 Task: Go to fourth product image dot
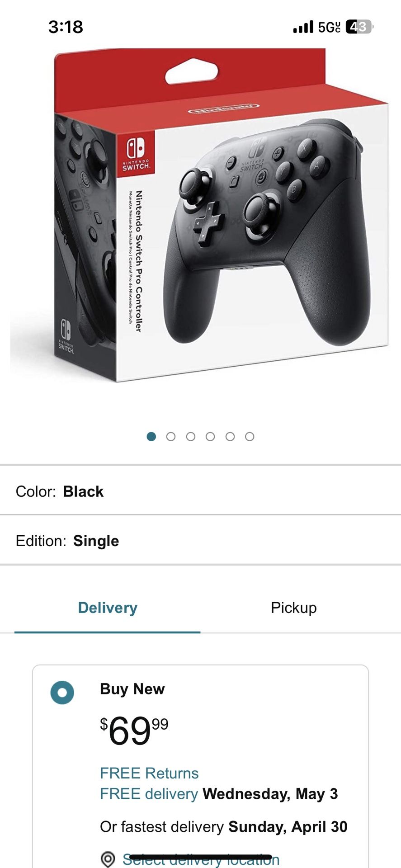click(x=210, y=436)
